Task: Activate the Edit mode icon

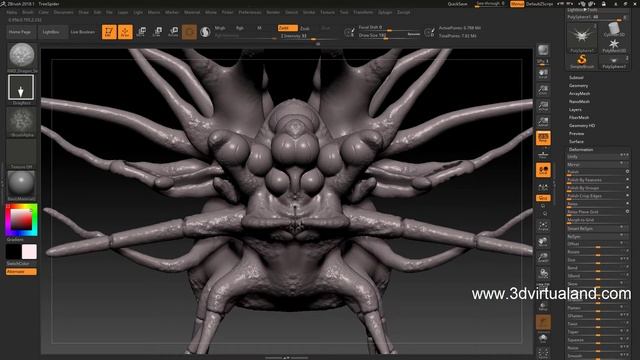Action: tap(109, 32)
